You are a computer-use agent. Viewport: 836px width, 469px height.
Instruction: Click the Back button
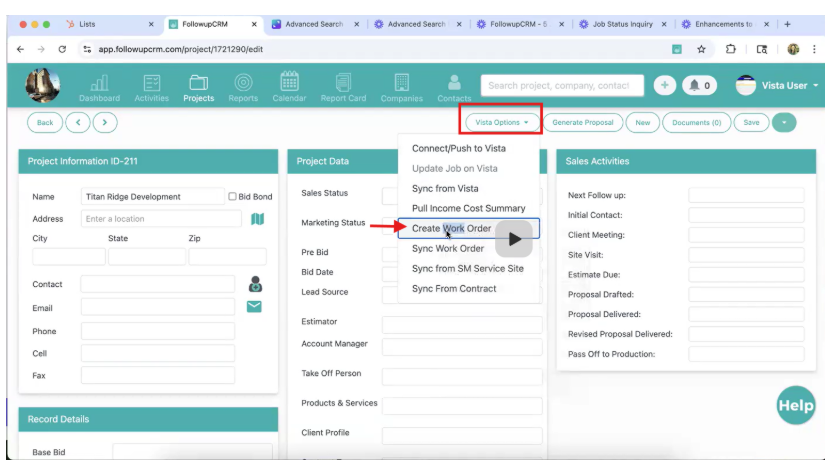[45, 123]
